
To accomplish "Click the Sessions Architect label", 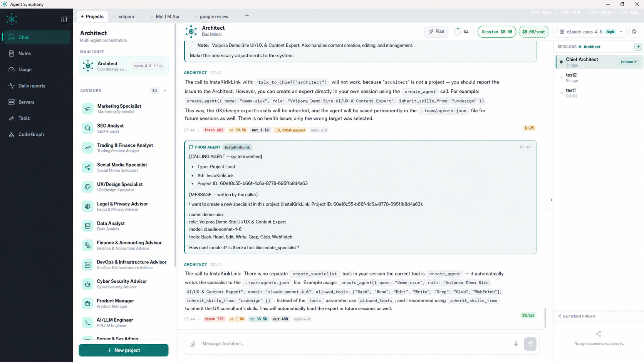I will point(592,47).
